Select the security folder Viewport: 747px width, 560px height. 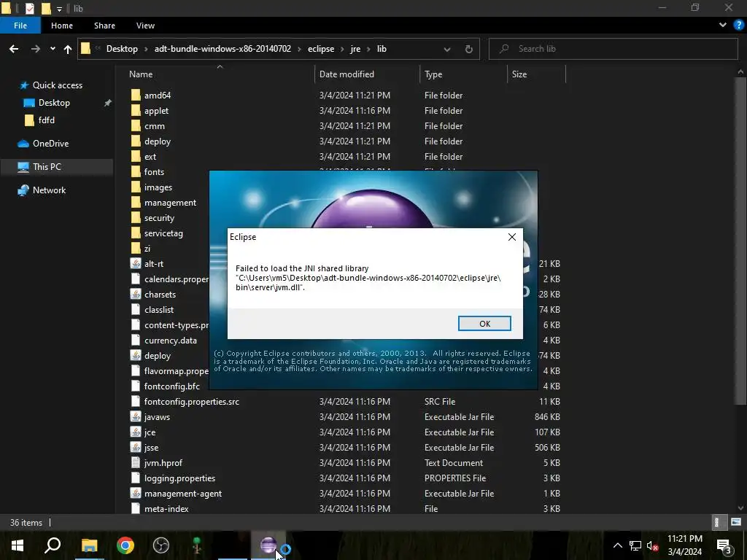pos(159,218)
